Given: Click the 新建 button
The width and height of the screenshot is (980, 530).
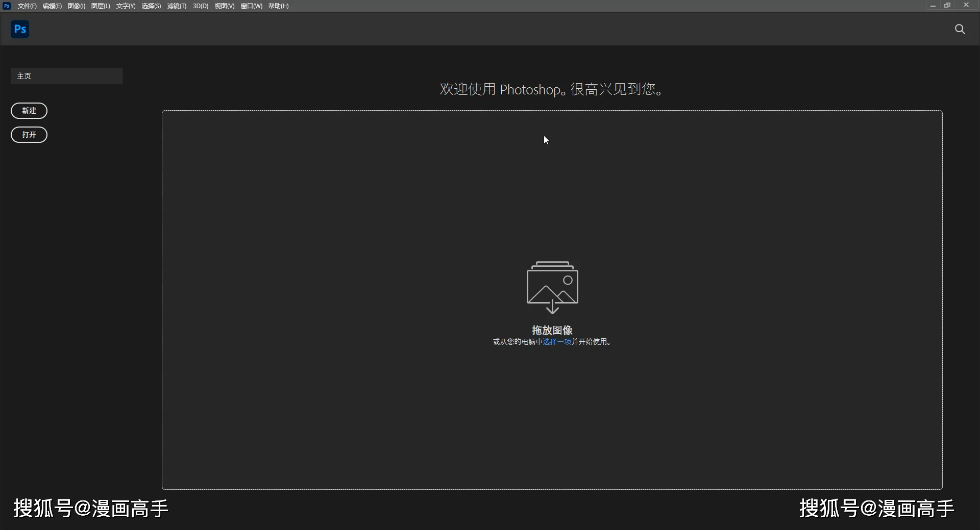Looking at the screenshot, I should pos(29,111).
